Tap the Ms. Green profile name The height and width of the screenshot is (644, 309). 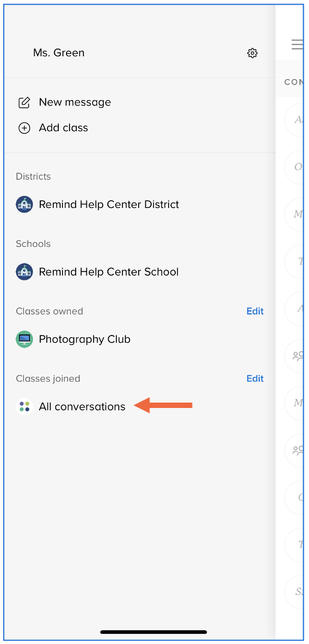pos(59,53)
